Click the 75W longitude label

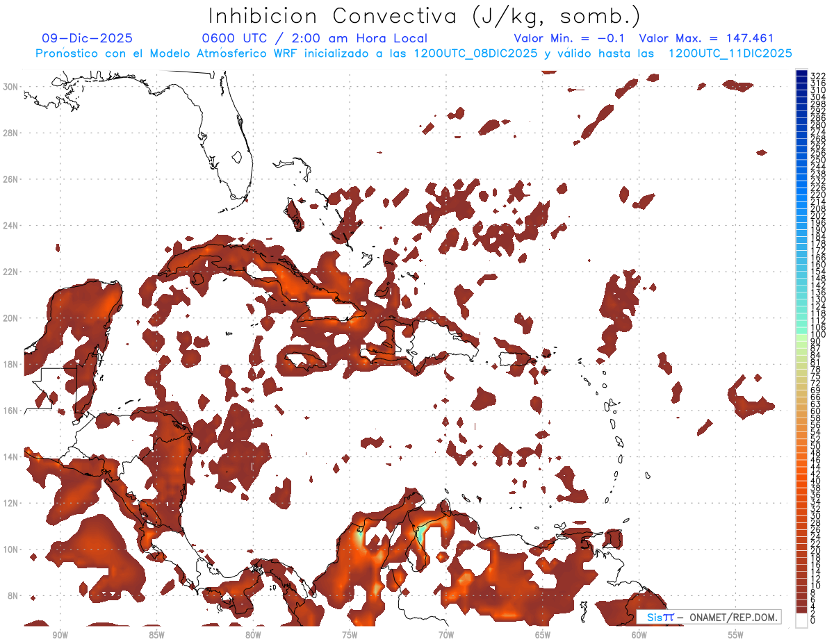coord(350,635)
